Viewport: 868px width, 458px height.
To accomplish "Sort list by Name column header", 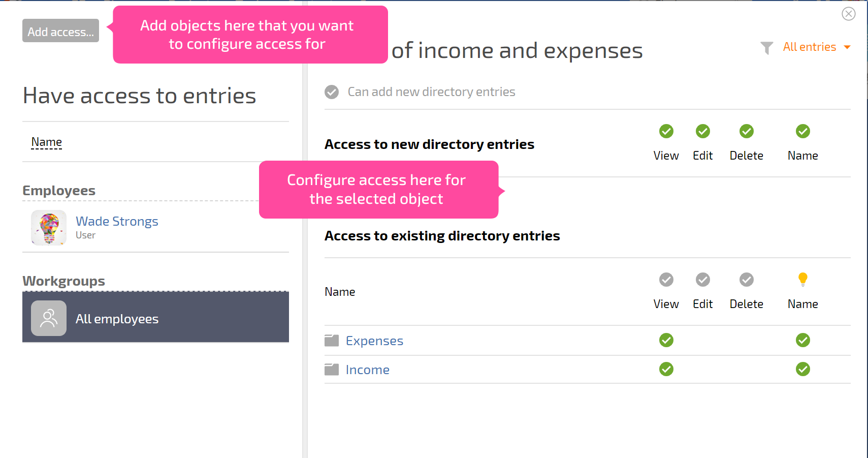I will point(47,142).
